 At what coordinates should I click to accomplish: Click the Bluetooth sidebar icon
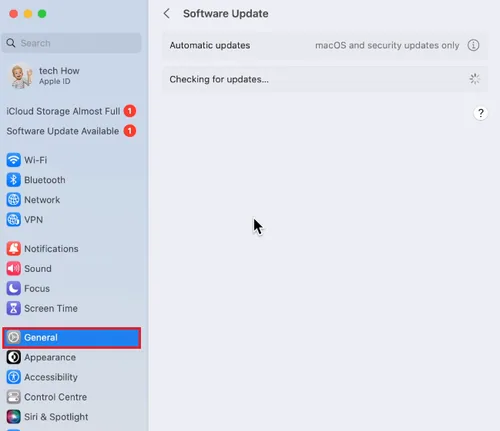coord(13,180)
